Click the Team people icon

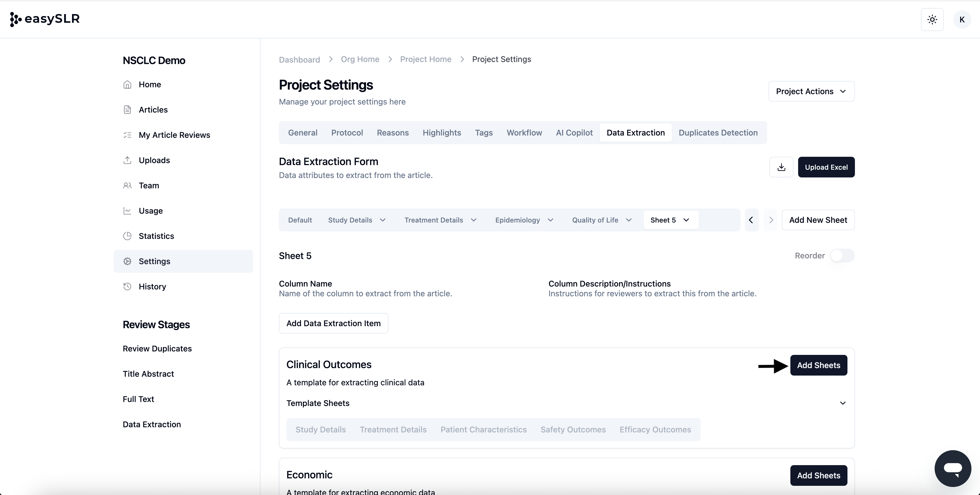127,185
